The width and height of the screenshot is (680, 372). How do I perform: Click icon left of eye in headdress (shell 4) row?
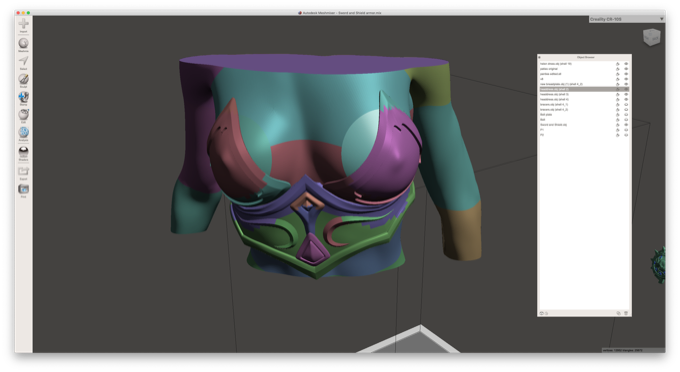tap(618, 99)
